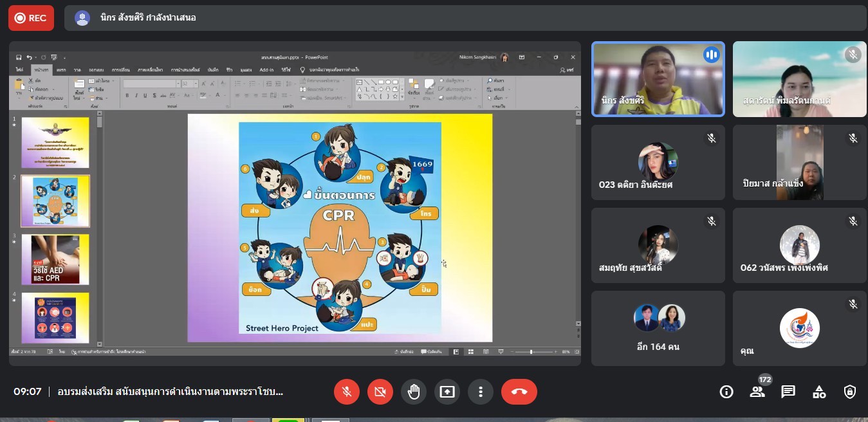Open the first ribbon tab in PowerPoint

coord(20,69)
